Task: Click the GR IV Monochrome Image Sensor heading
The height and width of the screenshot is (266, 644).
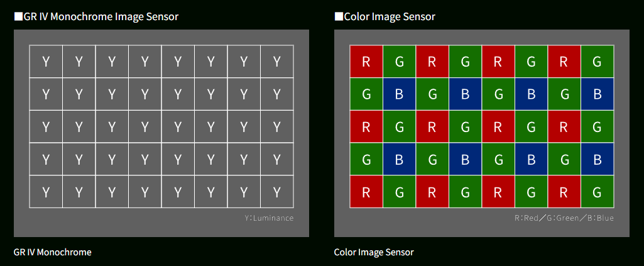Action: (x=101, y=17)
